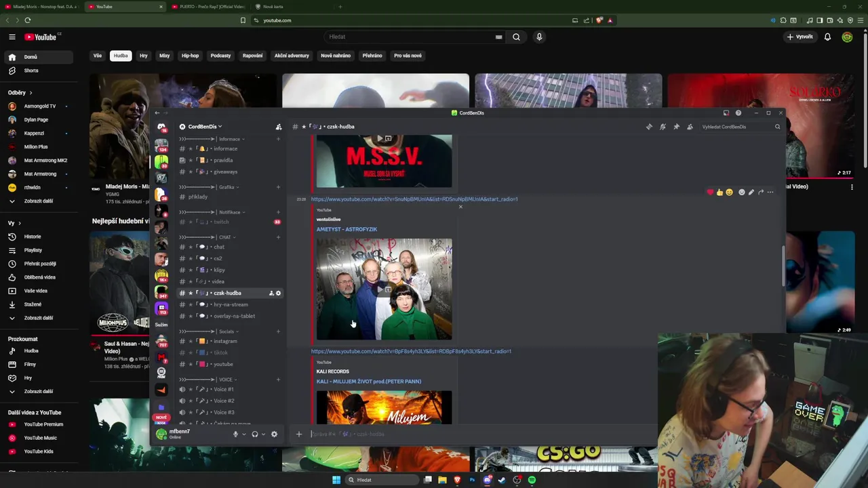The width and height of the screenshot is (868, 488).
Task: Add channel to CHAT category plus
Action: [278, 237]
